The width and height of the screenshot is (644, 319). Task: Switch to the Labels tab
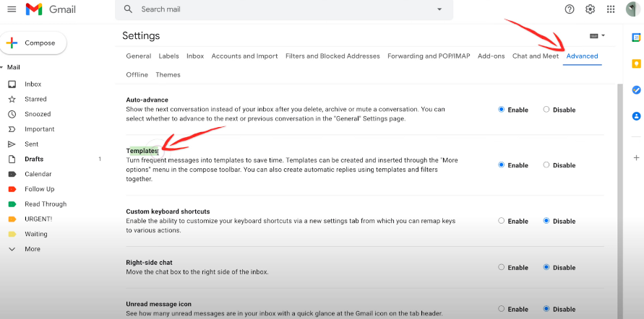coord(169,56)
